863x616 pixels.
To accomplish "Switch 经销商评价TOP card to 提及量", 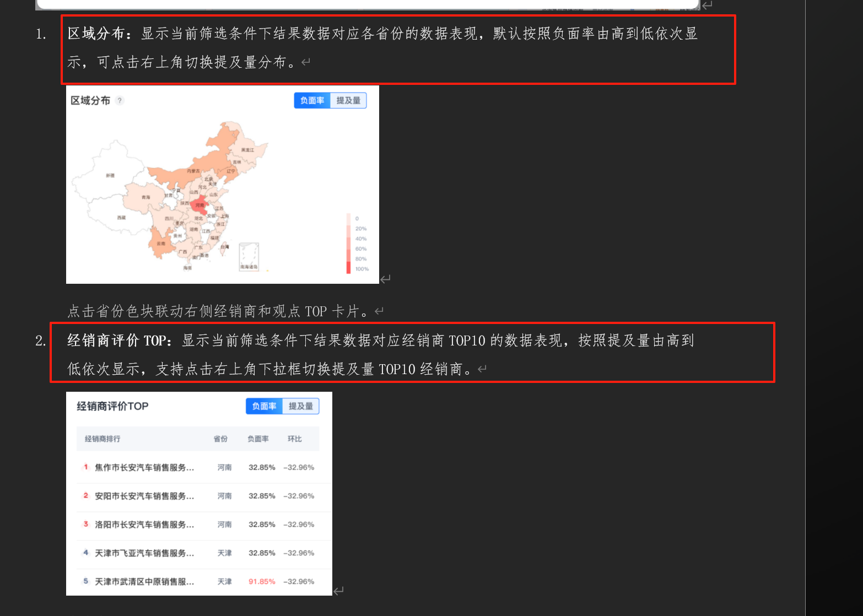I will point(301,406).
